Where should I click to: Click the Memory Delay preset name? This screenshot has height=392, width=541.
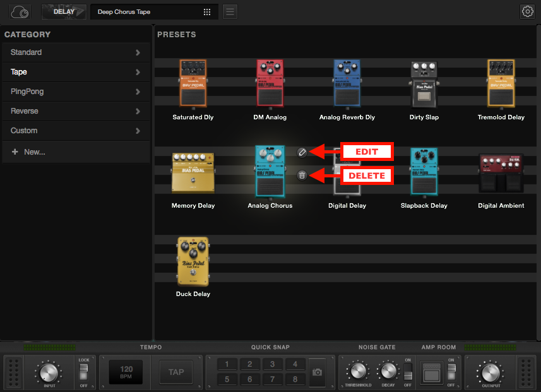click(193, 206)
